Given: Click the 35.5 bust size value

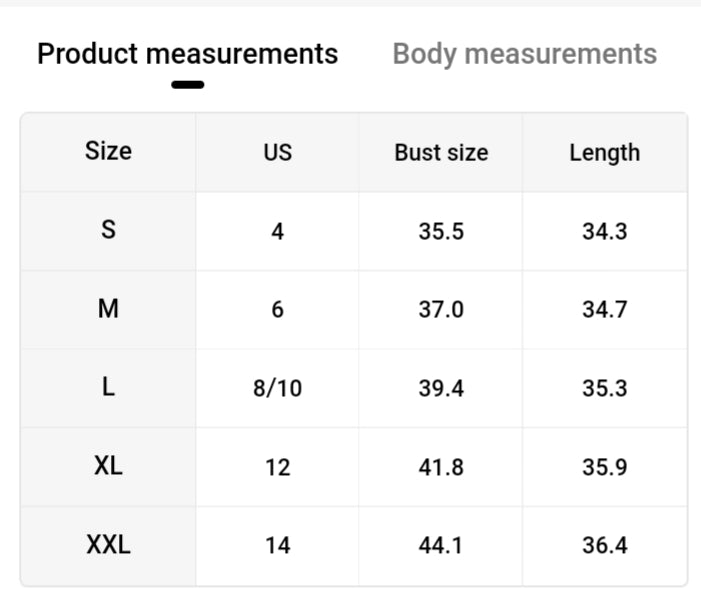Looking at the screenshot, I should [441, 231].
